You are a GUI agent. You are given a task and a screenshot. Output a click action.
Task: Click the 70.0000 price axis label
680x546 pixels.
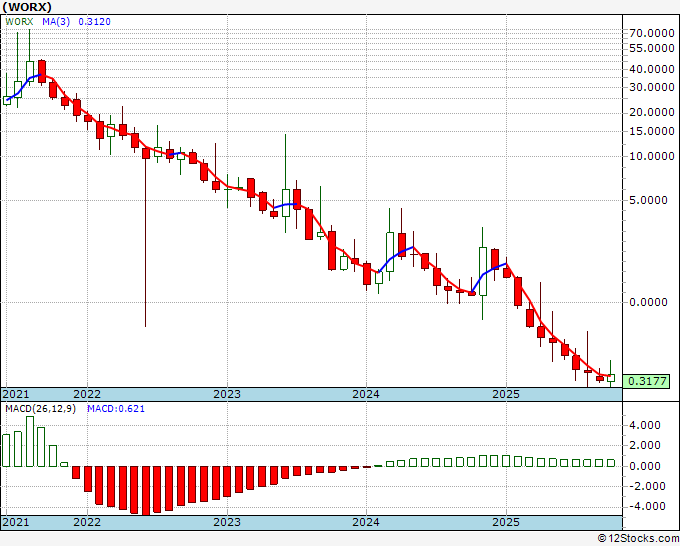pyautogui.click(x=652, y=33)
